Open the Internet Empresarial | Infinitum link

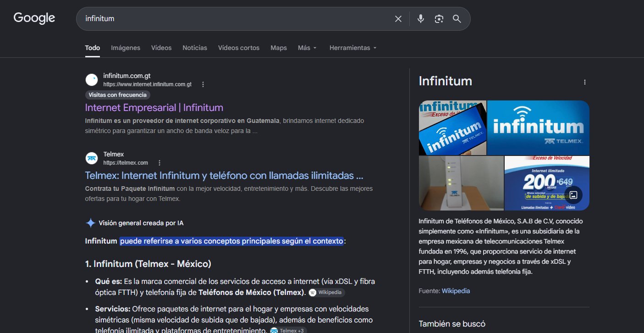[x=154, y=108]
